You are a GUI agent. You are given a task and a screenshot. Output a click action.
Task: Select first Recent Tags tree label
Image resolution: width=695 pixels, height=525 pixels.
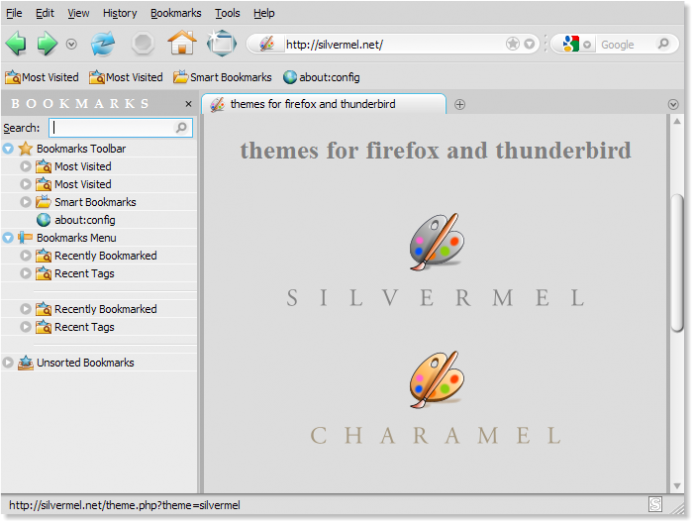(84, 274)
